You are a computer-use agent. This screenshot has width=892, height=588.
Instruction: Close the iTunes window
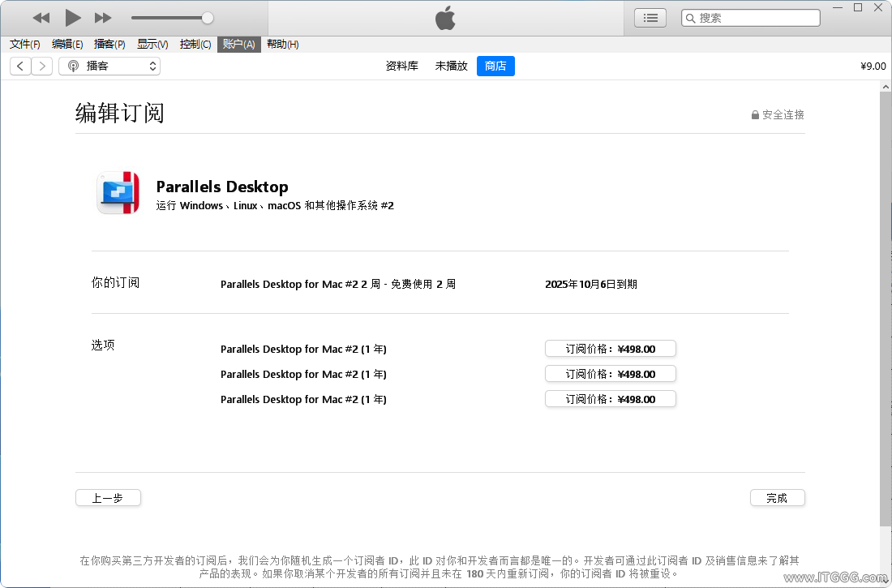tap(878, 7)
